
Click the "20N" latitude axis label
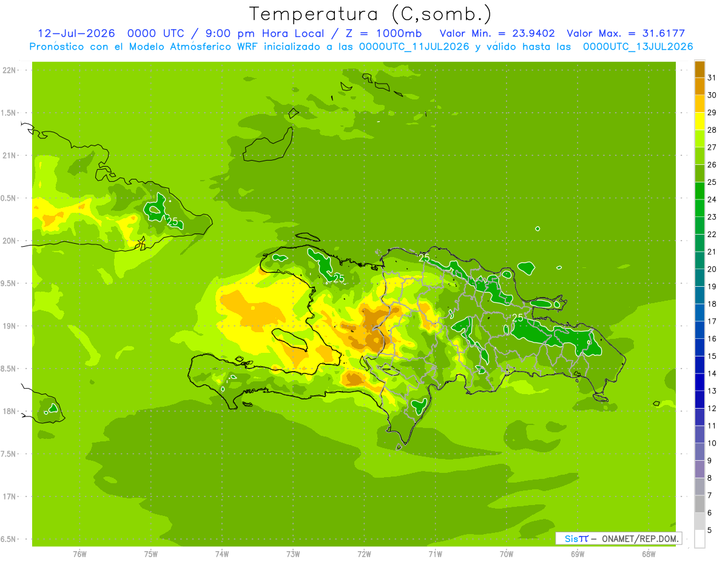point(10,241)
